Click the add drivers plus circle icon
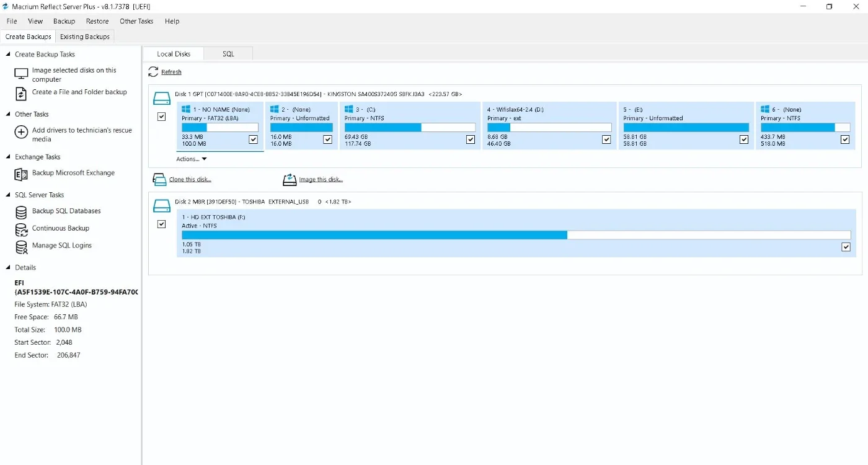The image size is (868, 465). [x=21, y=132]
